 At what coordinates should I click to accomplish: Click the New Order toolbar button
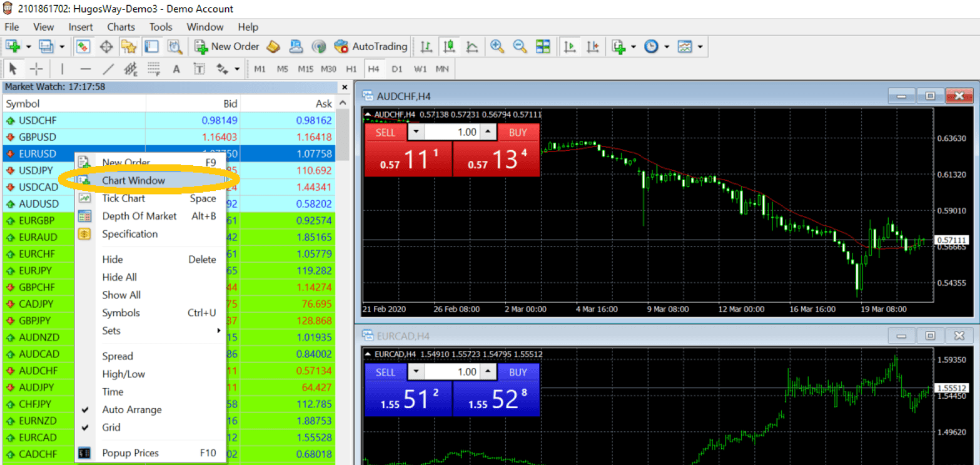click(x=227, y=46)
